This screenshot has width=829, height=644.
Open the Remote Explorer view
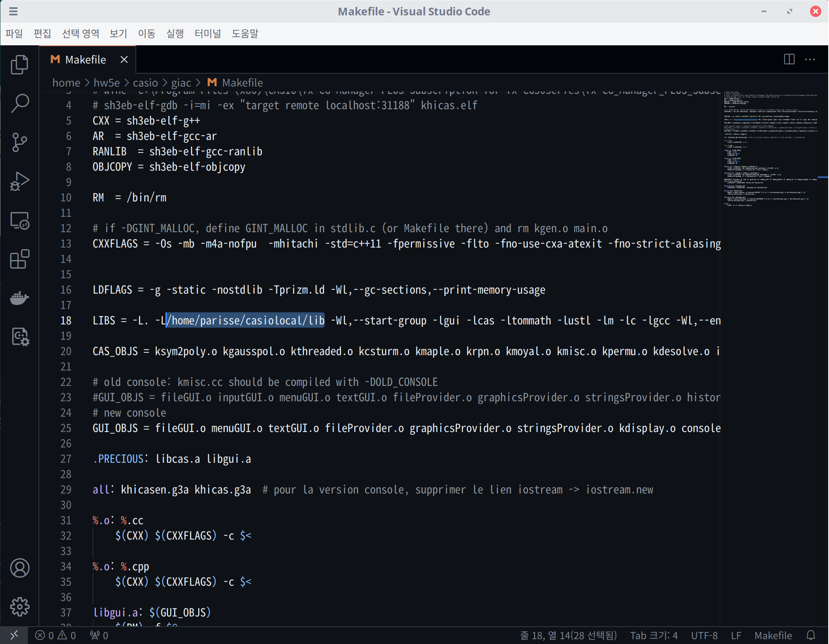click(x=19, y=221)
